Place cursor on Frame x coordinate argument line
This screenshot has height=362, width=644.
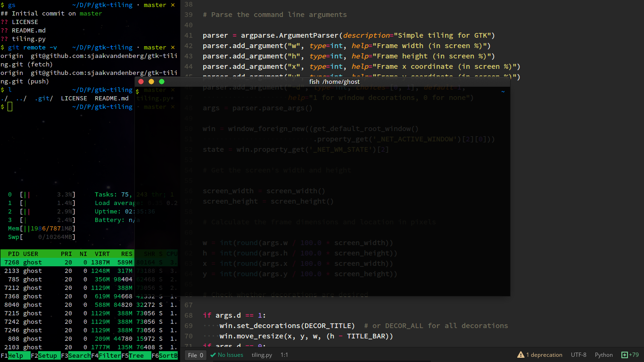(361, 66)
